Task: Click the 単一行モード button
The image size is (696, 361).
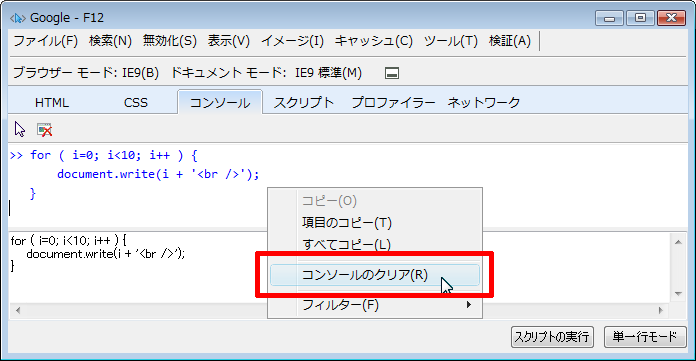Action: (x=645, y=337)
